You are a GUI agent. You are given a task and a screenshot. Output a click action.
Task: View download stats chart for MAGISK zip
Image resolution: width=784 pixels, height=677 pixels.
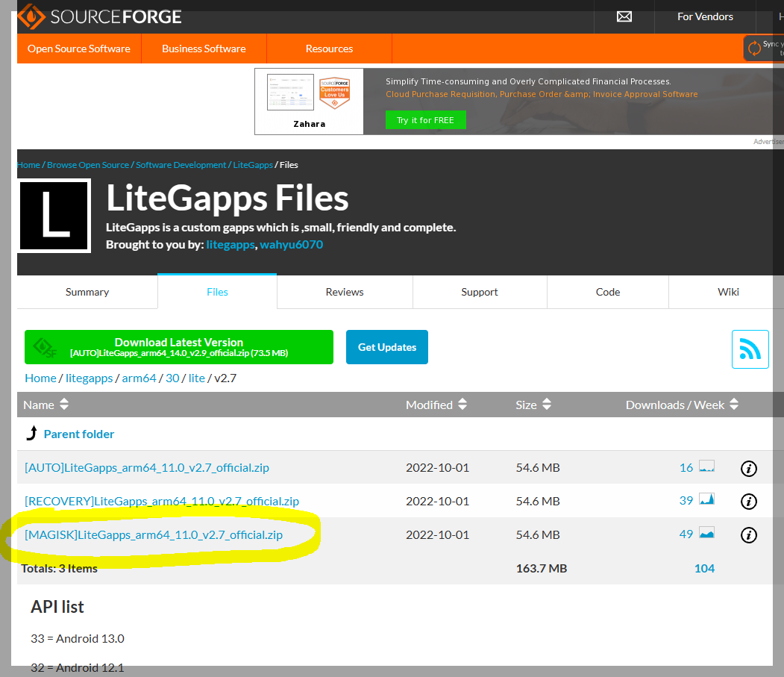click(x=706, y=533)
